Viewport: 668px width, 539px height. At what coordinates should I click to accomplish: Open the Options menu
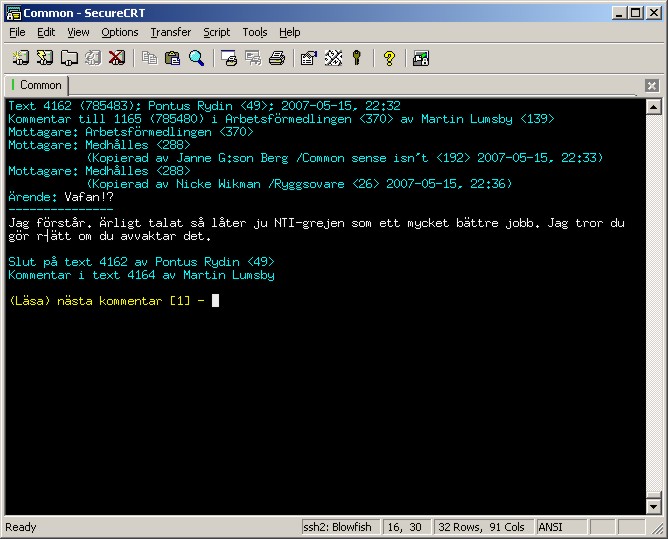click(x=120, y=32)
